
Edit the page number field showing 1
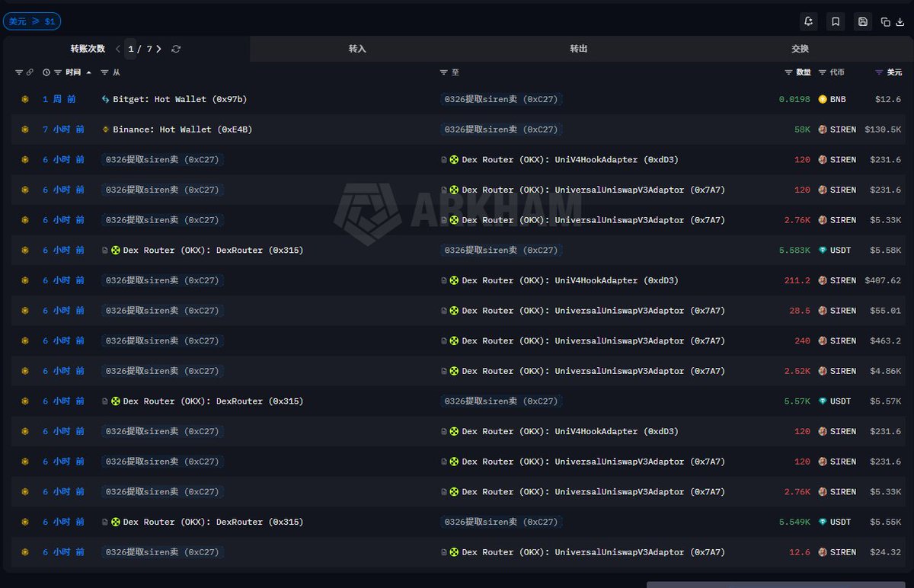[x=130, y=49]
